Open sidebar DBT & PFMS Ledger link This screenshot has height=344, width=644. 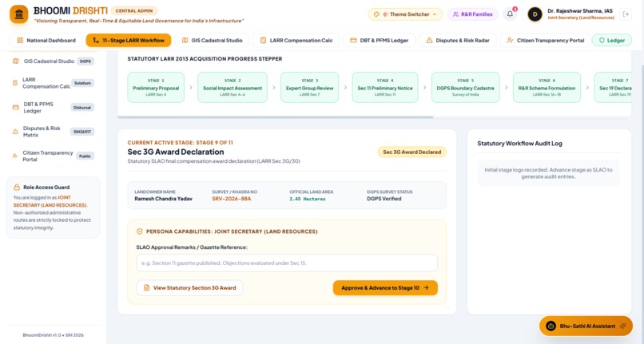tap(53, 107)
